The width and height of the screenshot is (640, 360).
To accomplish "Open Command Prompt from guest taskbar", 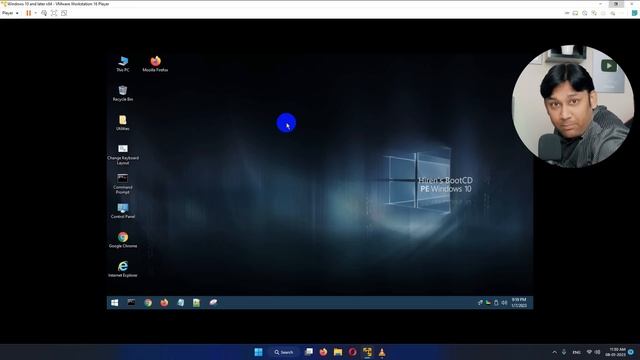I will (x=131, y=302).
